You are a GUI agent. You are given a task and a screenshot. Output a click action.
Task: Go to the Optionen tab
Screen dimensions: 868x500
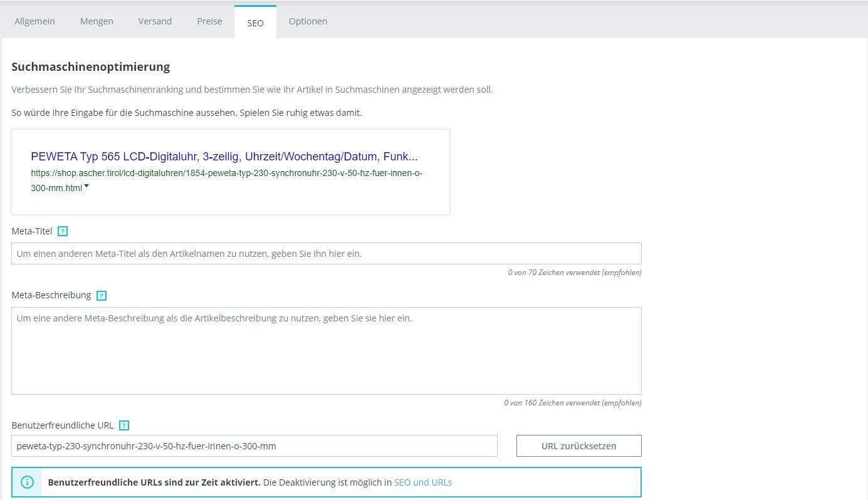pos(308,21)
